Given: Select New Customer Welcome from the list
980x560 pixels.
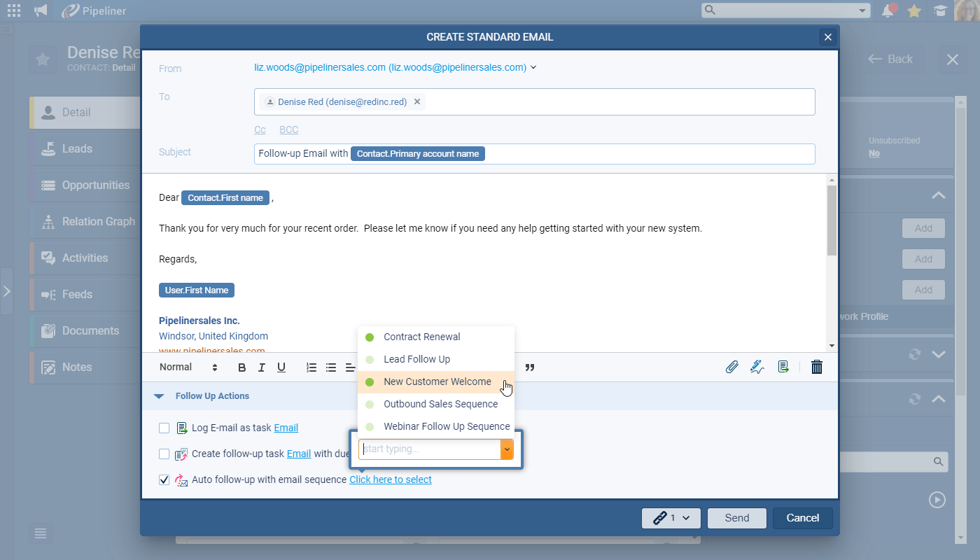Looking at the screenshot, I should [x=437, y=381].
